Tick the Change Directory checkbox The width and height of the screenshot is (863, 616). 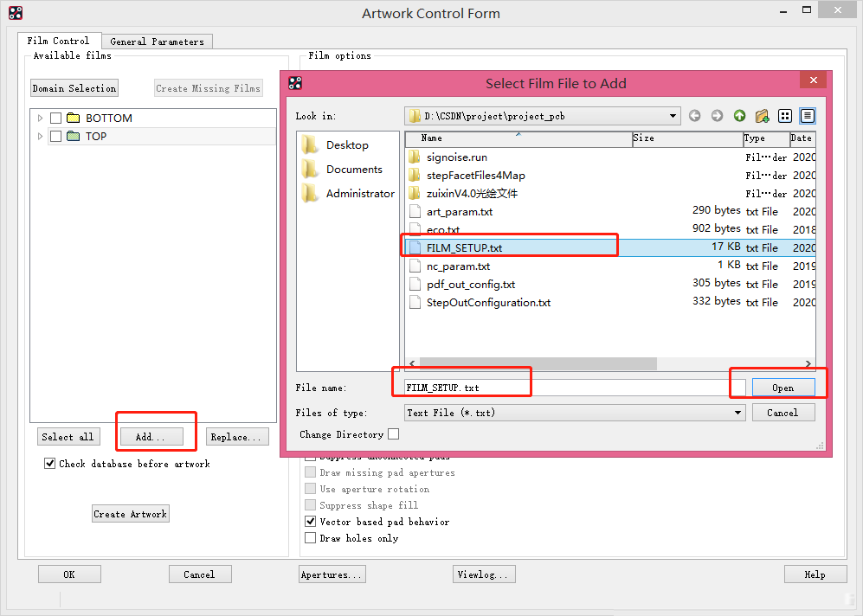(394, 434)
